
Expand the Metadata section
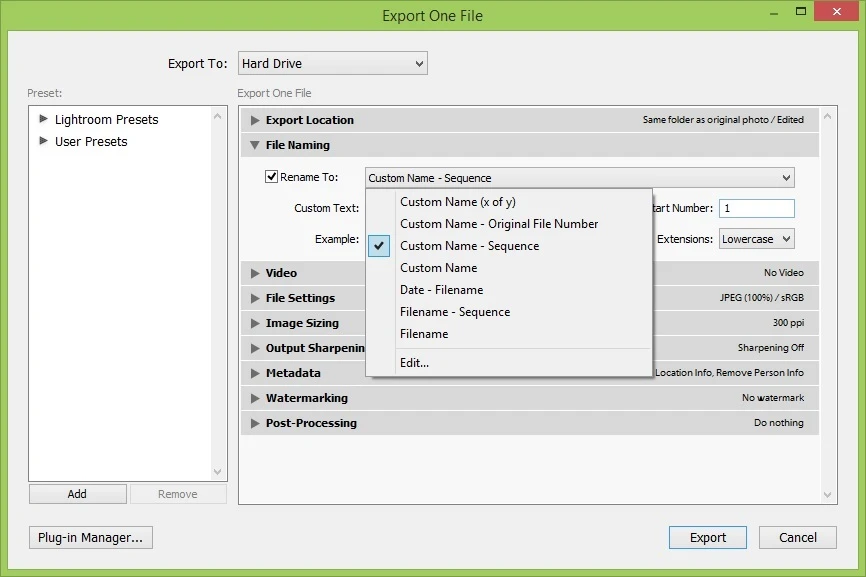point(255,373)
